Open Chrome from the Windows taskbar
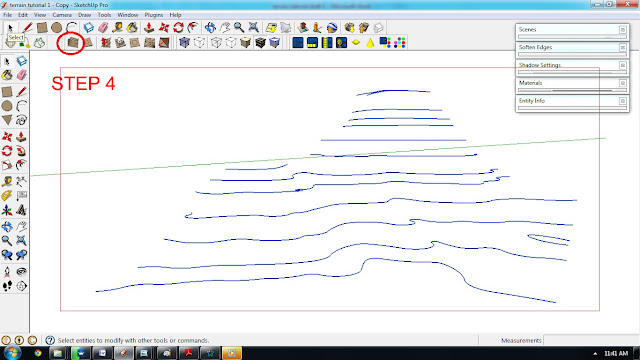The width and height of the screenshot is (640, 360). [x=38, y=353]
